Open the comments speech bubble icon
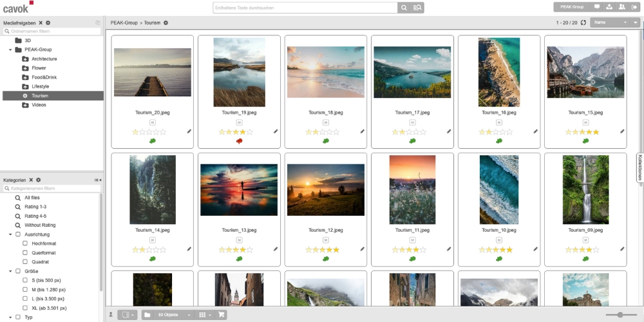The image size is (644, 322). 597,7
